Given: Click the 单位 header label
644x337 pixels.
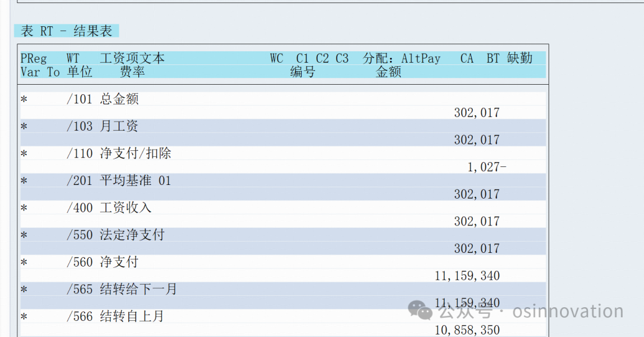Looking at the screenshot, I should coord(80,72).
